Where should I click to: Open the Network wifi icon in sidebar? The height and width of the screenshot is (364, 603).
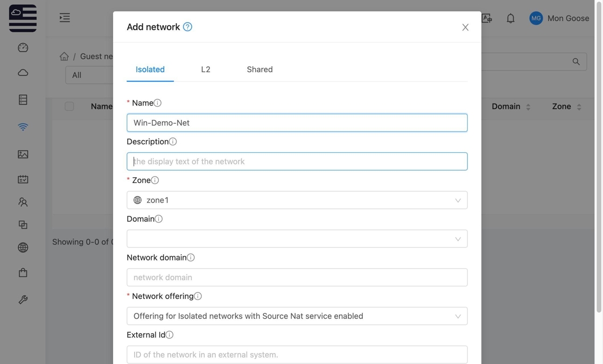click(23, 127)
